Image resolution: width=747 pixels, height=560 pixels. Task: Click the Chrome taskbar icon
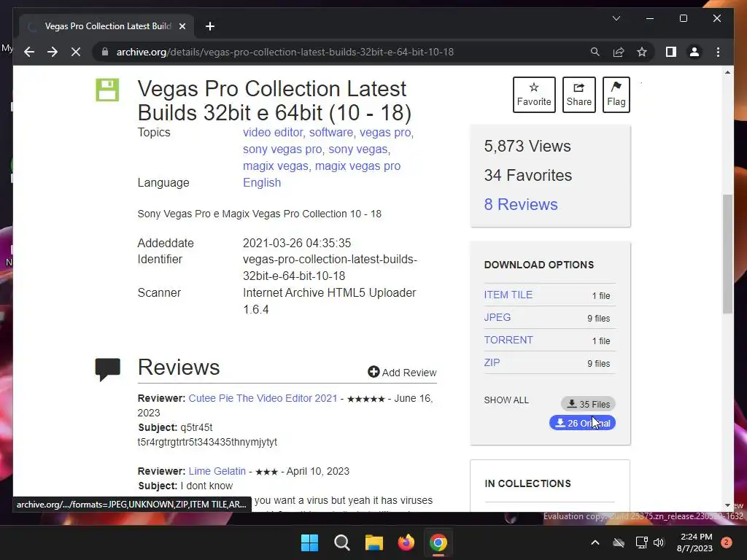[x=438, y=542]
